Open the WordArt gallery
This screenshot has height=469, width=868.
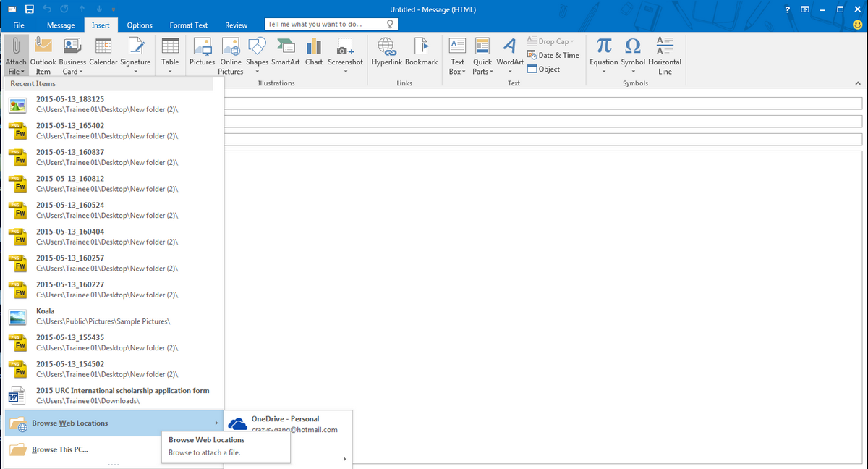tap(510, 56)
